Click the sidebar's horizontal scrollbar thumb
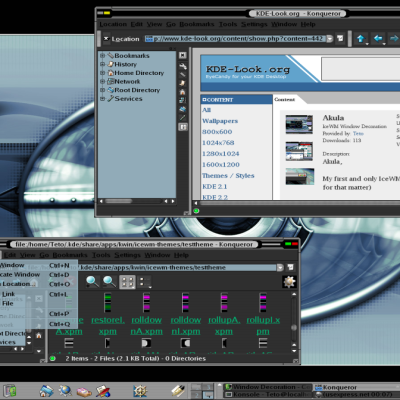The height and width of the screenshot is (400, 400). point(119,201)
